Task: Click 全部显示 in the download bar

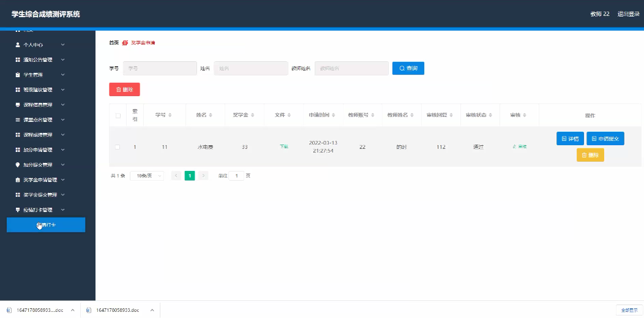Action: (630, 310)
